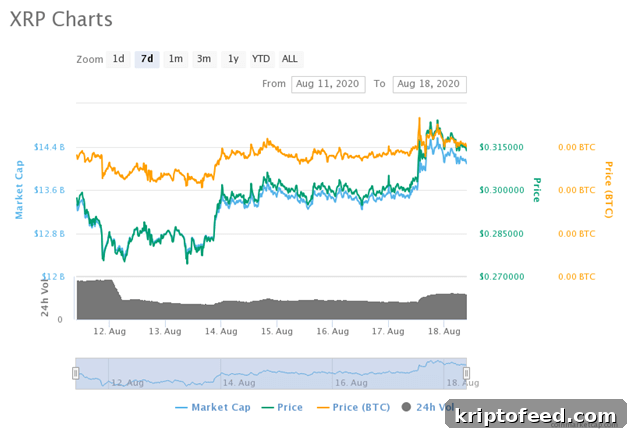Switch zoom to 1m

(x=175, y=59)
